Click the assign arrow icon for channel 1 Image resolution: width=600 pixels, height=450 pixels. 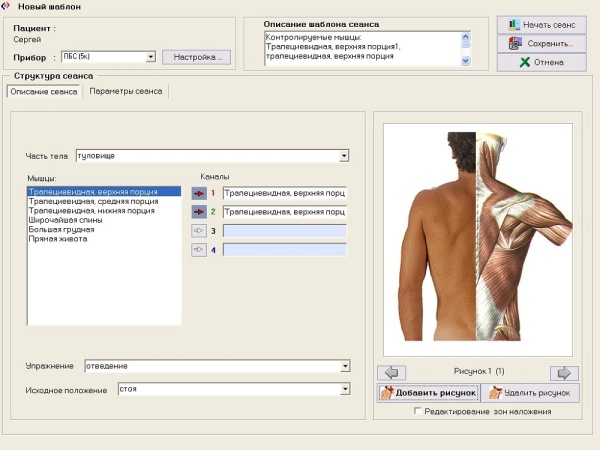[x=198, y=192]
